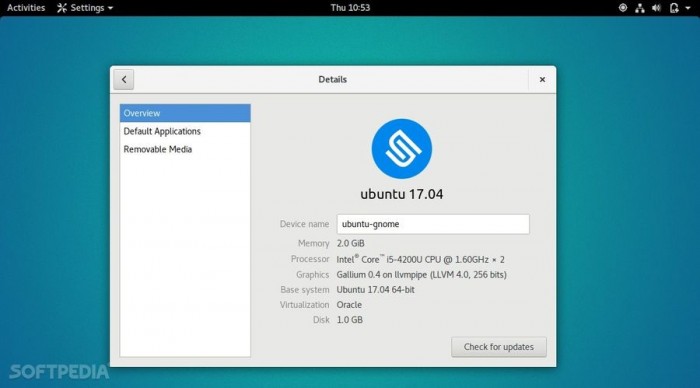The width and height of the screenshot is (700, 388).
Task: Click Check for updates button
Action: (x=499, y=347)
